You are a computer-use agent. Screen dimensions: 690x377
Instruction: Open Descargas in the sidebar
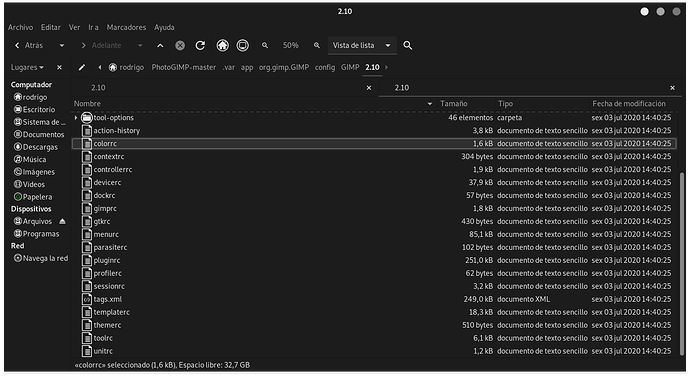click(x=36, y=147)
